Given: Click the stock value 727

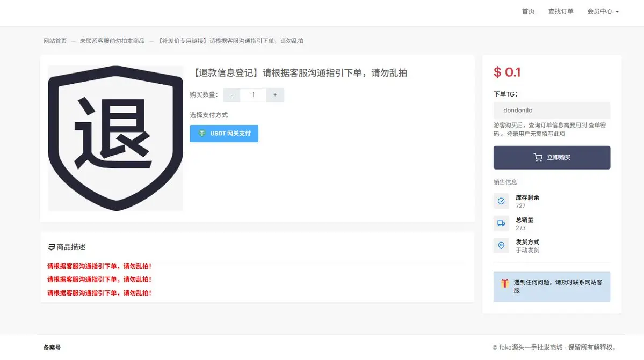Looking at the screenshot, I should (520, 206).
